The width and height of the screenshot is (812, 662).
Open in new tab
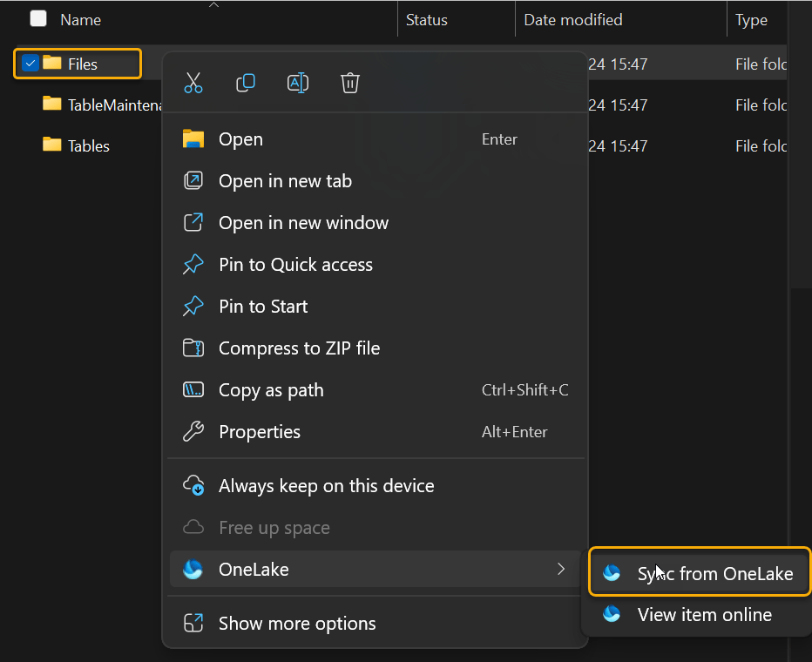[285, 181]
